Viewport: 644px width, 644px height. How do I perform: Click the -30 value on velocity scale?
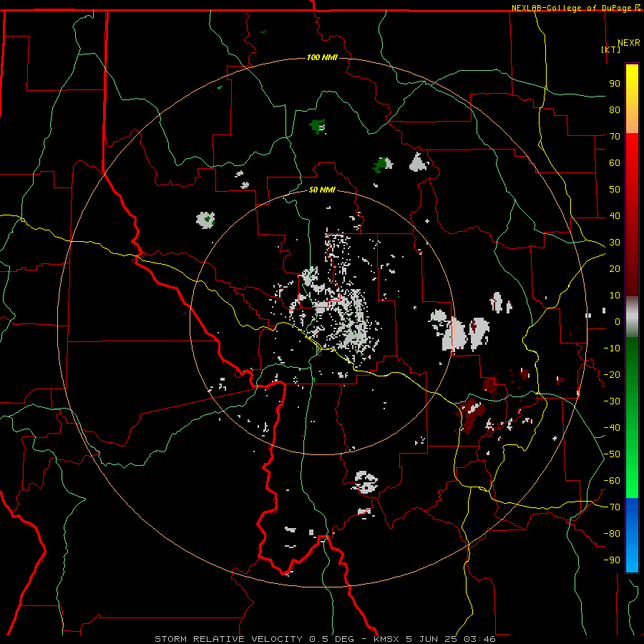point(612,401)
